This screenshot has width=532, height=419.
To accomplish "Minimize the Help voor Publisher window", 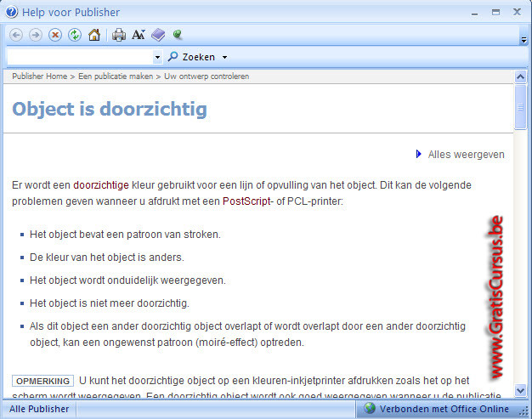I will click(475, 13).
